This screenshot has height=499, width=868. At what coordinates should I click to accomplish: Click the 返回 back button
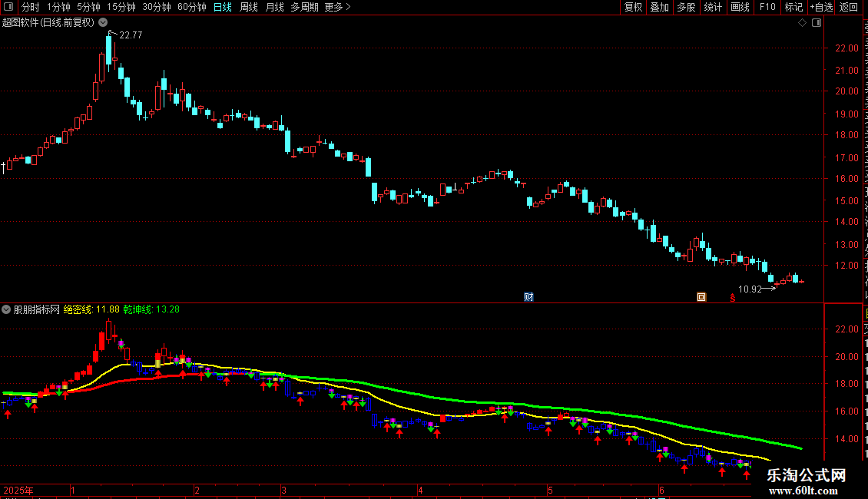(848, 7)
